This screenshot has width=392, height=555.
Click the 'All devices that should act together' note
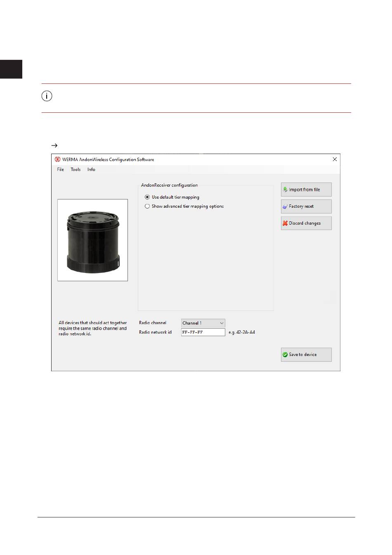click(x=93, y=328)
